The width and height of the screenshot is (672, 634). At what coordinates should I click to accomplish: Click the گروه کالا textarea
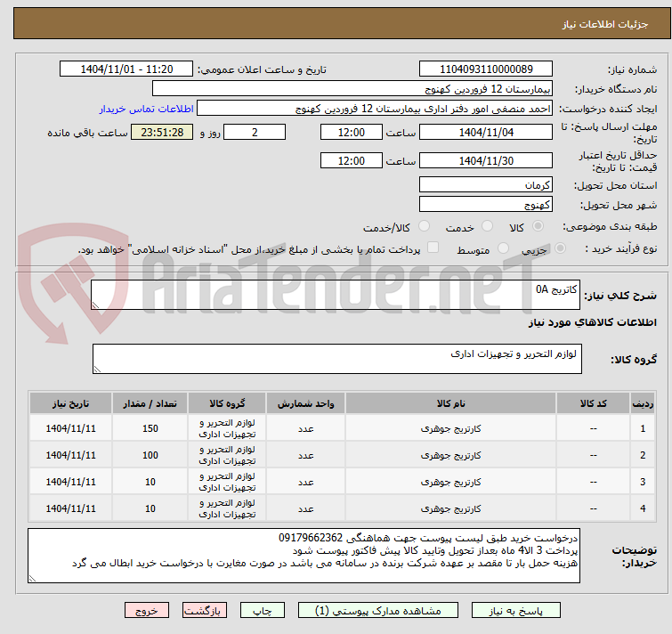tap(337, 359)
